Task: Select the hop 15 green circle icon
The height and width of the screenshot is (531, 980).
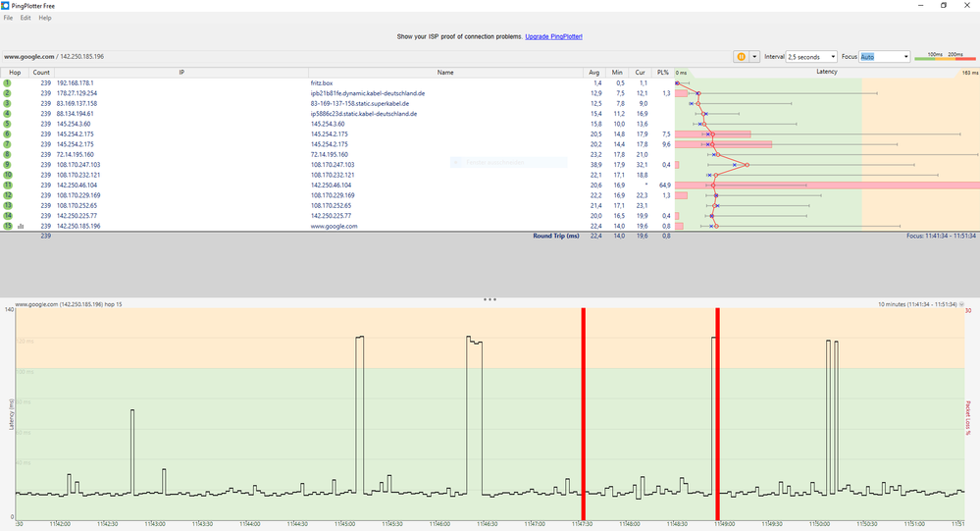Action: (x=8, y=226)
